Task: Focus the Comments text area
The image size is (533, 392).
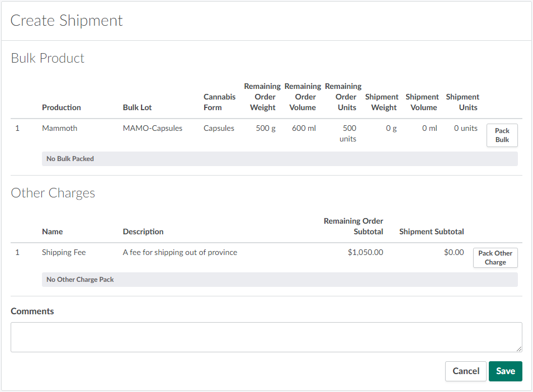Action: tap(266, 337)
